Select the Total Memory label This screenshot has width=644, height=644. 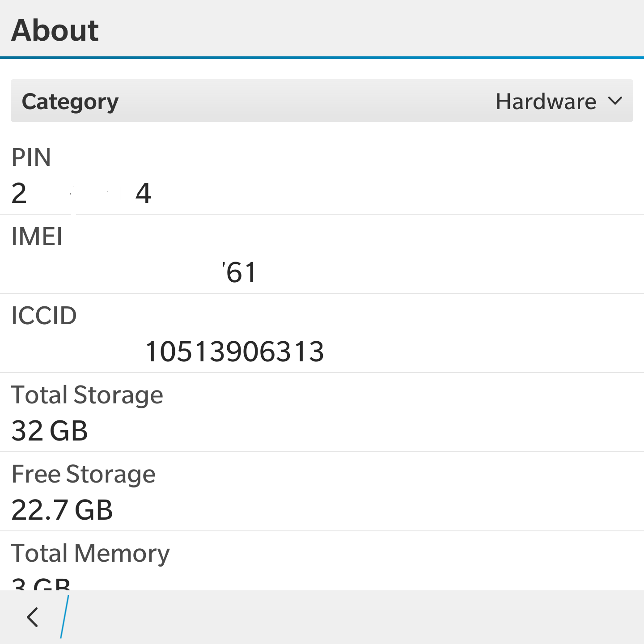(90, 553)
